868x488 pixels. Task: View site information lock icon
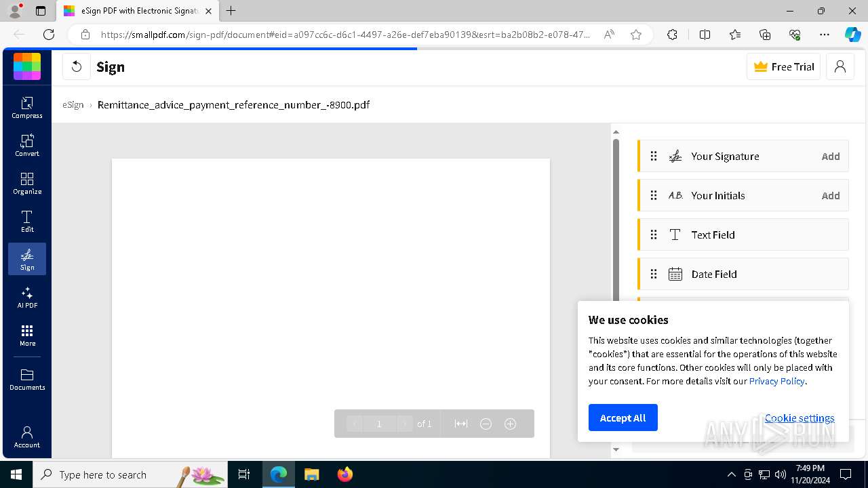(85, 35)
